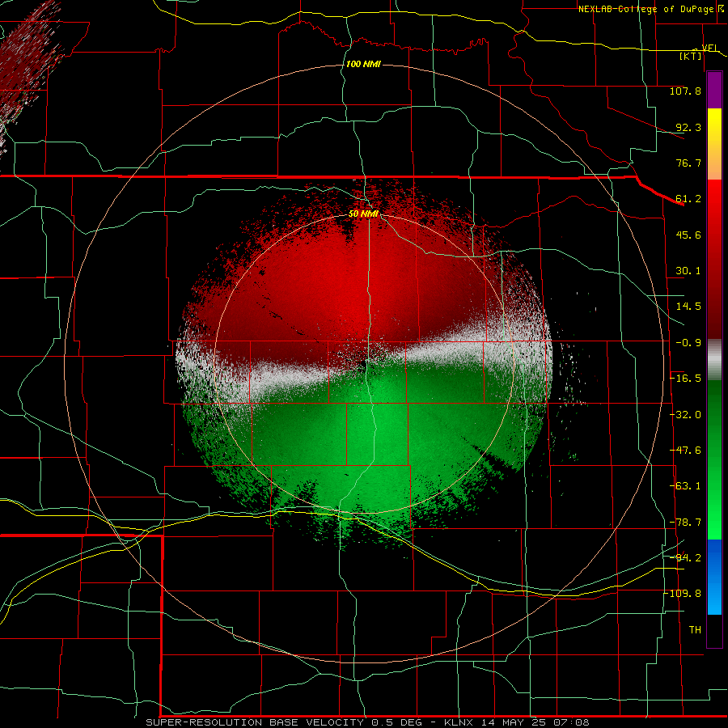Click the TH label under the color bar
Image resolution: width=728 pixels, height=728 pixels.
click(695, 630)
